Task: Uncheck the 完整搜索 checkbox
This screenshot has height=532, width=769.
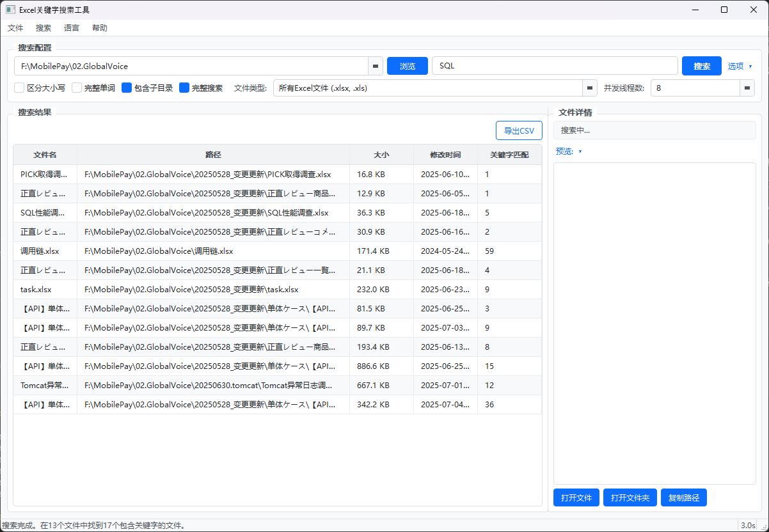Action: point(184,88)
